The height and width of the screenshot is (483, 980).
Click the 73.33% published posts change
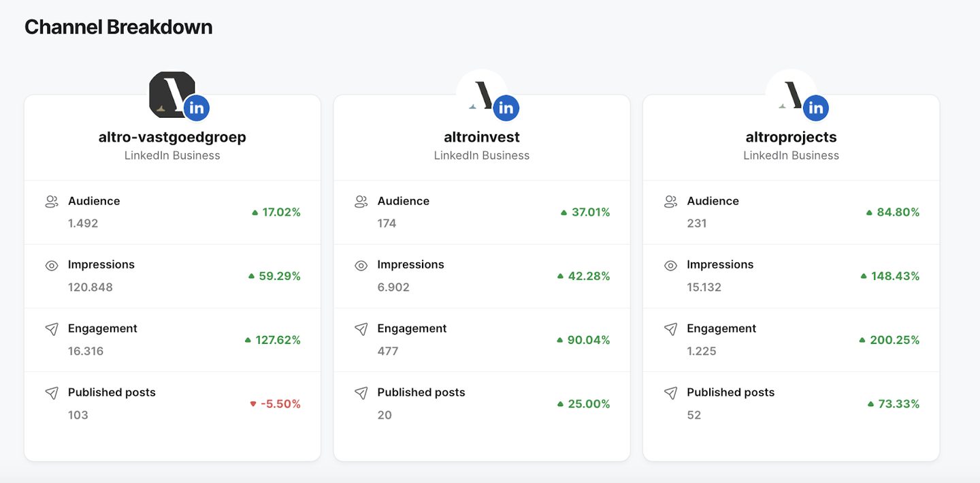click(899, 404)
